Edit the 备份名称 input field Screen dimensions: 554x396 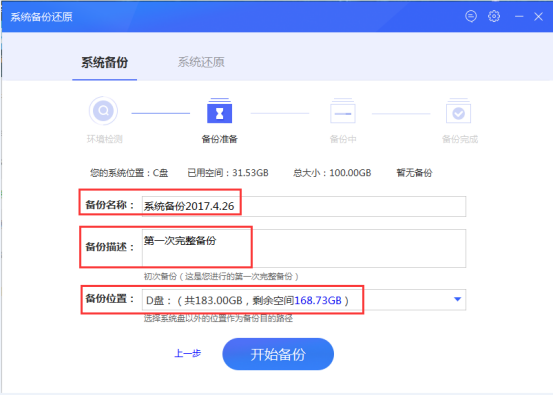304,206
